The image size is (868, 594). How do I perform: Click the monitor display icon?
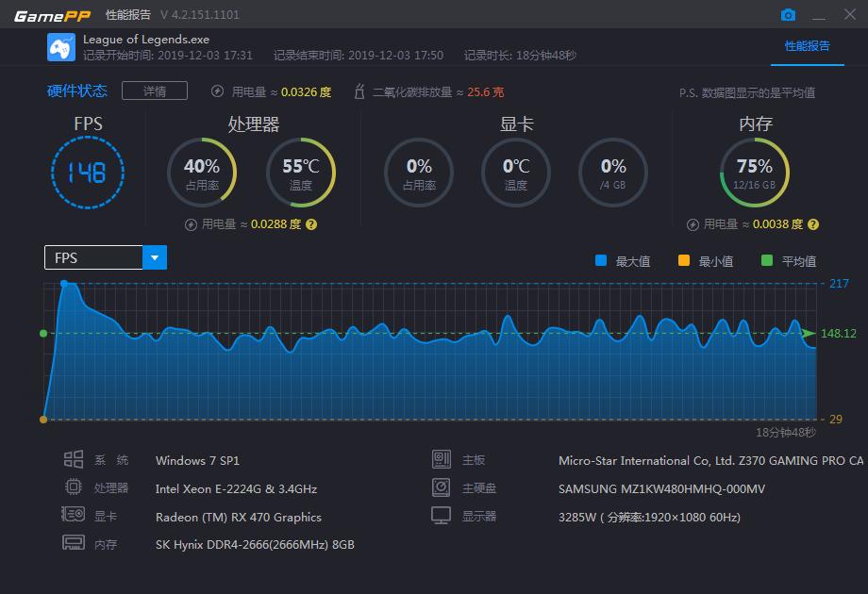pos(442,516)
